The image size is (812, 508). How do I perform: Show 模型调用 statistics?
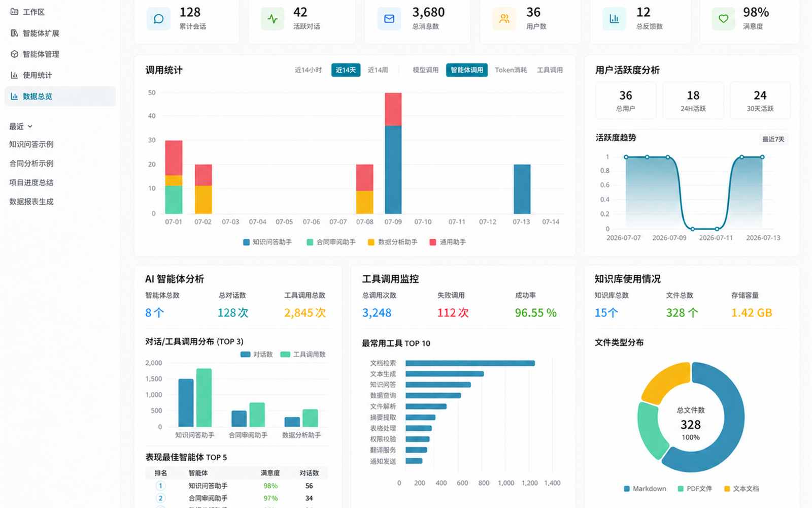425,70
